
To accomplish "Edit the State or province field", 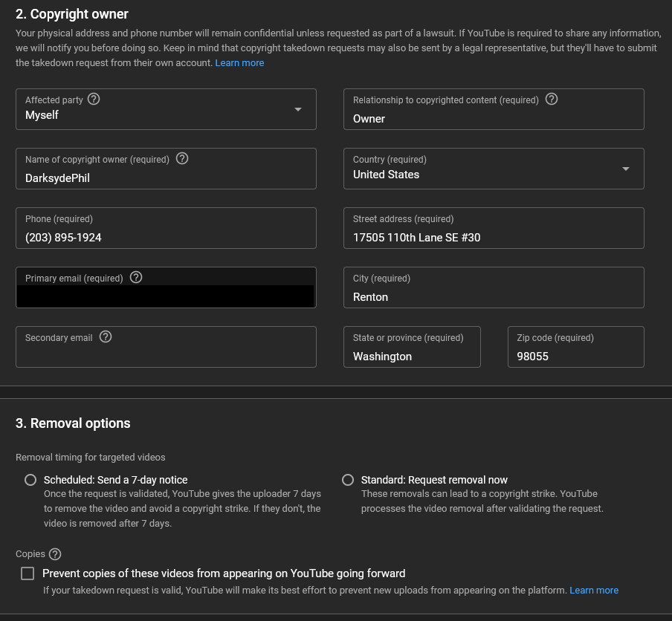I will (x=412, y=348).
